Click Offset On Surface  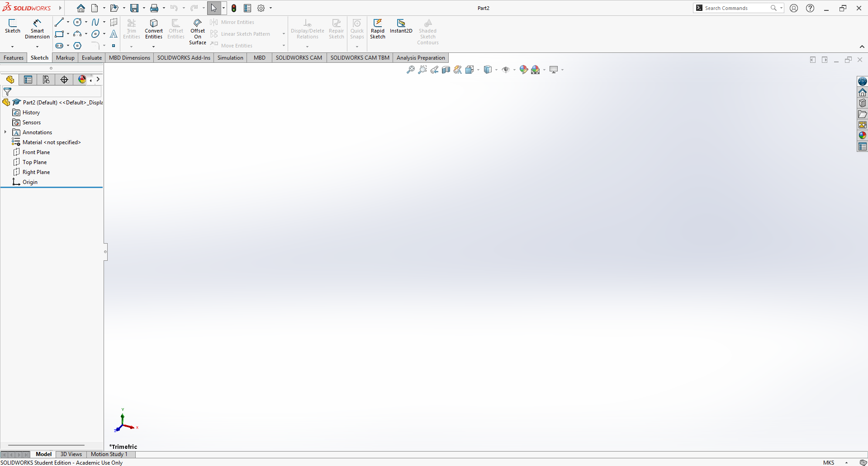[198, 32]
